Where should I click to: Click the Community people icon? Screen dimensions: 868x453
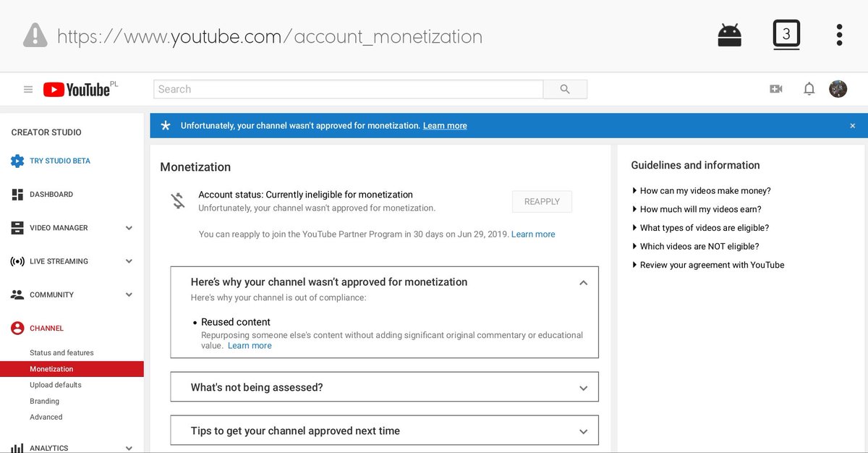click(x=17, y=295)
